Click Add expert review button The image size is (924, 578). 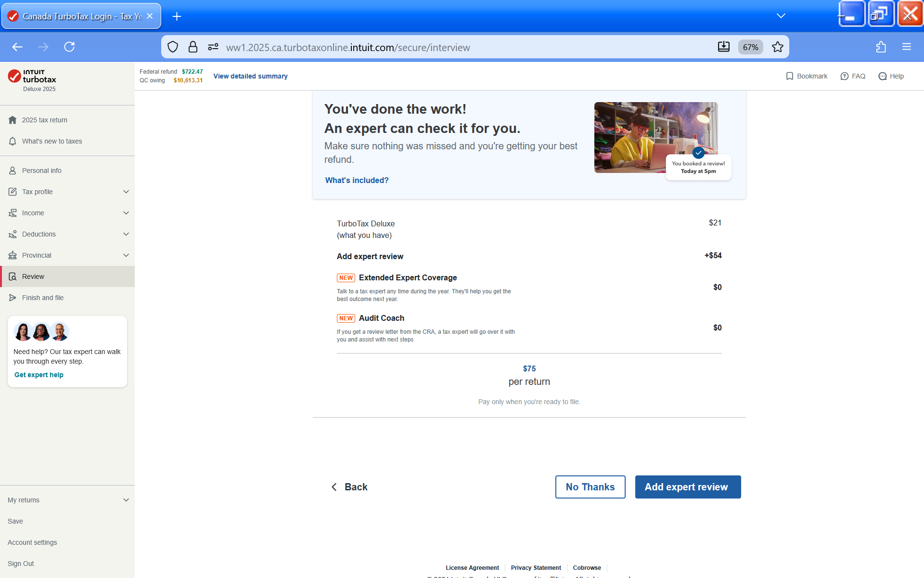(687, 487)
